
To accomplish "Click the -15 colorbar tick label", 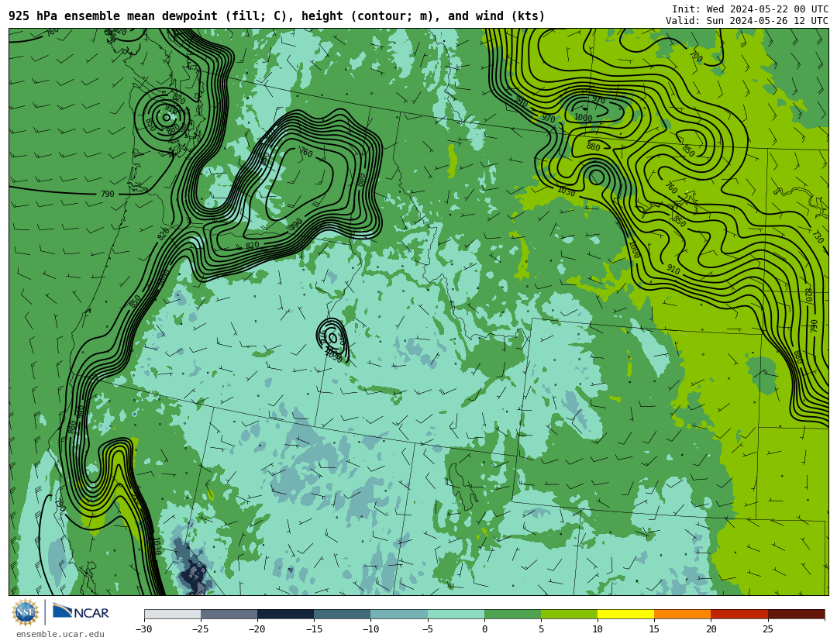I will [x=314, y=629].
